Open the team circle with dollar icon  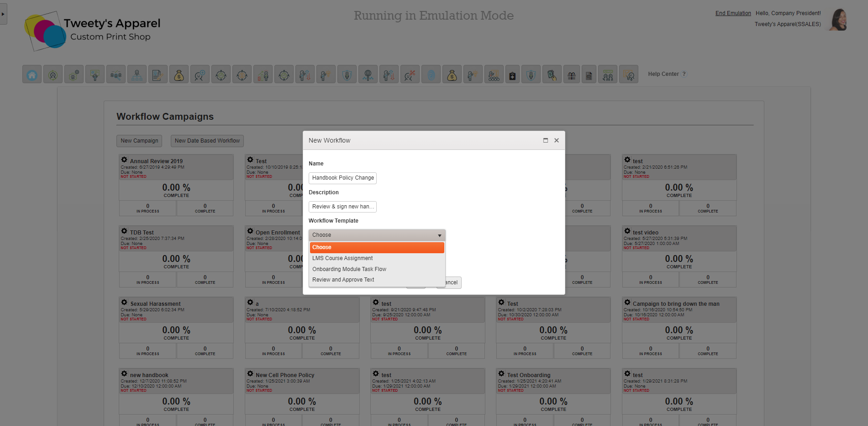click(242, 74)
